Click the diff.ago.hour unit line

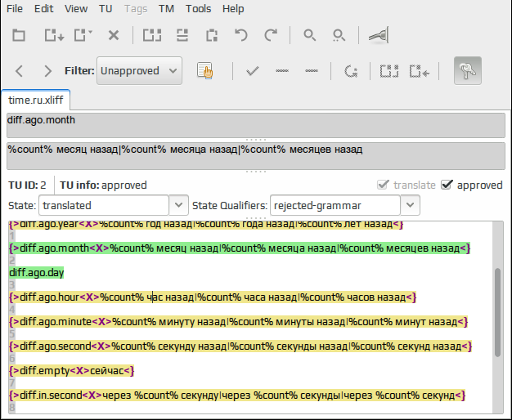point(213,297)
